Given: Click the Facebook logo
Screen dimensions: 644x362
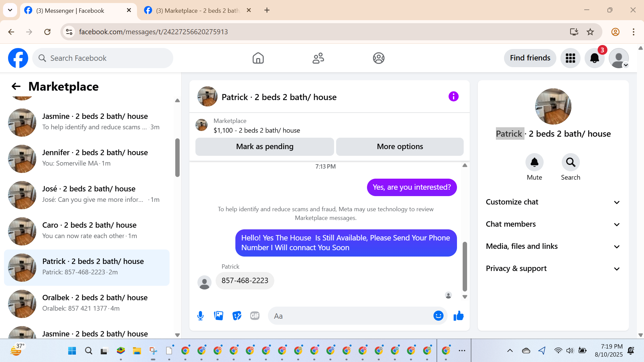Looking at the screenshot, I should (18, 58).
